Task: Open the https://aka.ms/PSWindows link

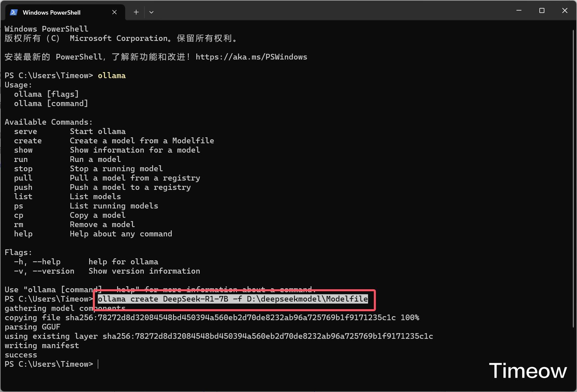Action: (251, 57)
